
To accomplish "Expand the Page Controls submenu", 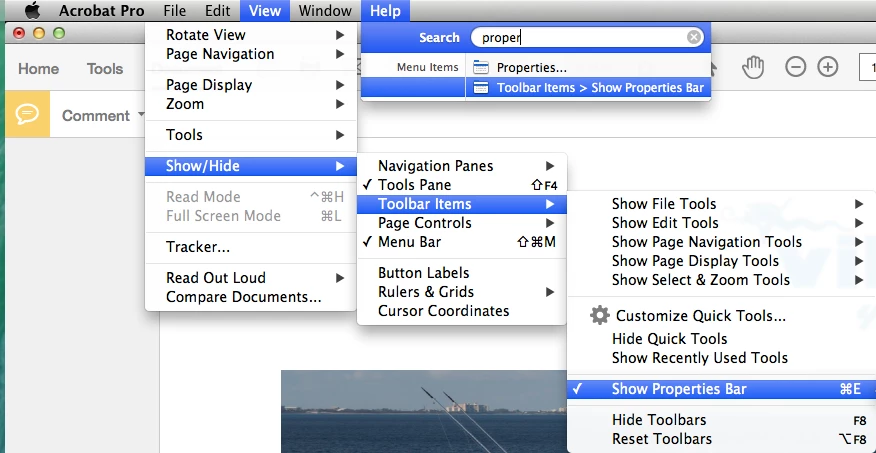I will pos(462,223).
